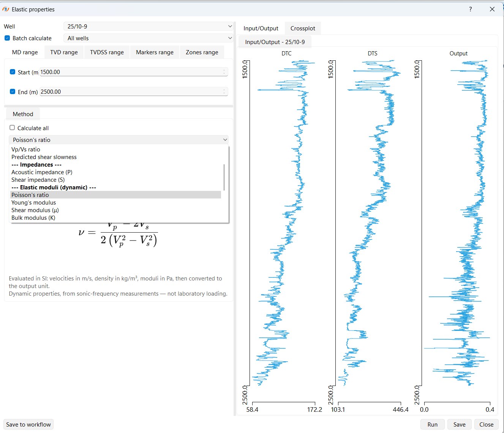This screenshot has width=504, height=433.
Task: Open the Method tab
Action: (x=23, y=114)
